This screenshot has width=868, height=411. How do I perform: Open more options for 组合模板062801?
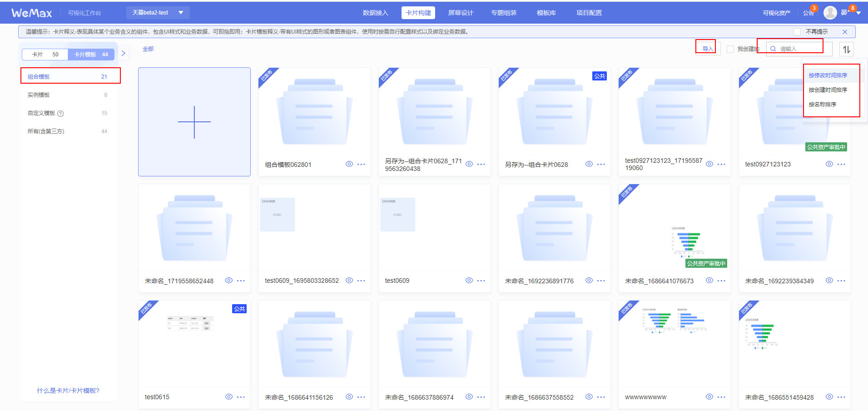coord(361,165)
